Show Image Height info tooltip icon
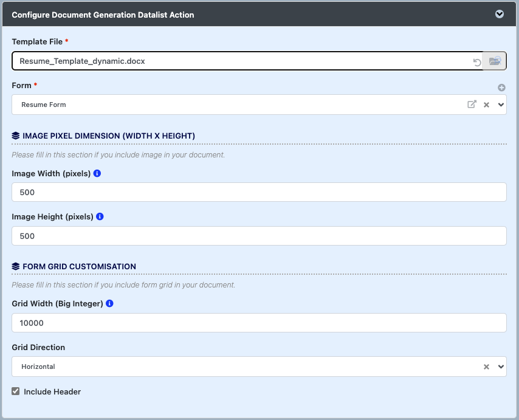 click(100, 216)
